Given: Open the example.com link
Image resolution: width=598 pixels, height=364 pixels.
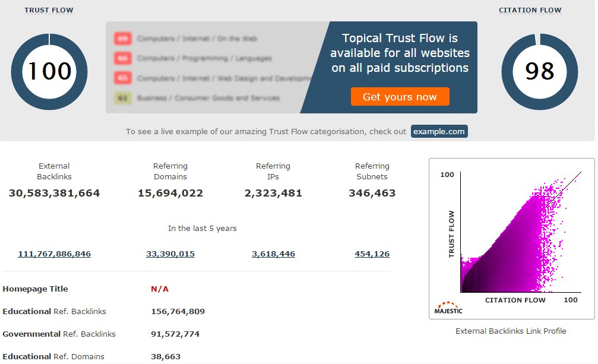Looking at the screenshot, I should click(439, 131).
